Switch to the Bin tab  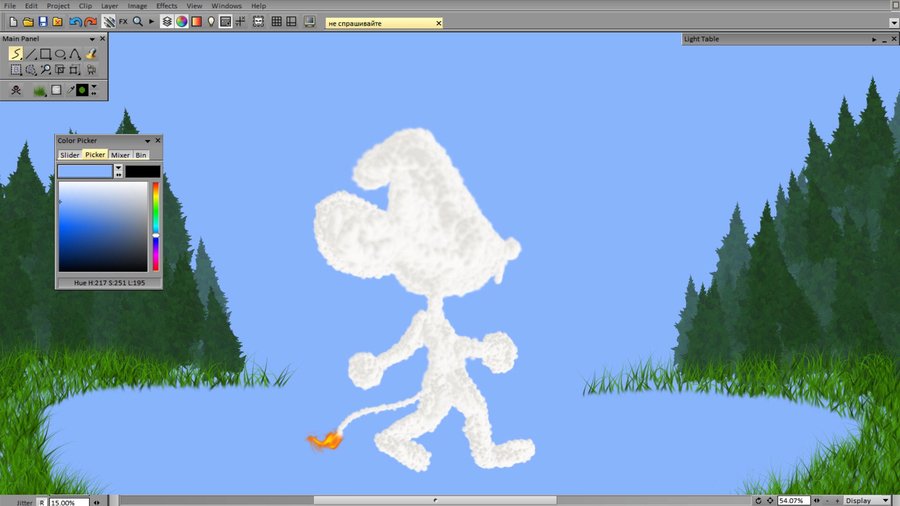point(141,155)
